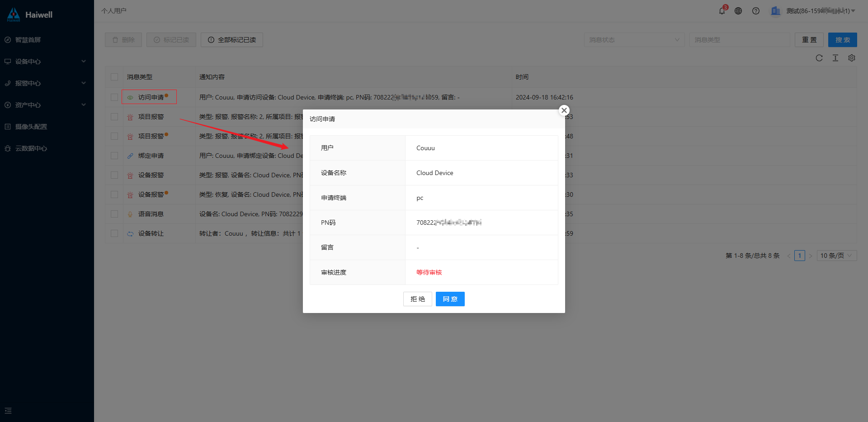
Task: Click the 云数据中心 sidebar icon
Action: [x=8, y=148]
